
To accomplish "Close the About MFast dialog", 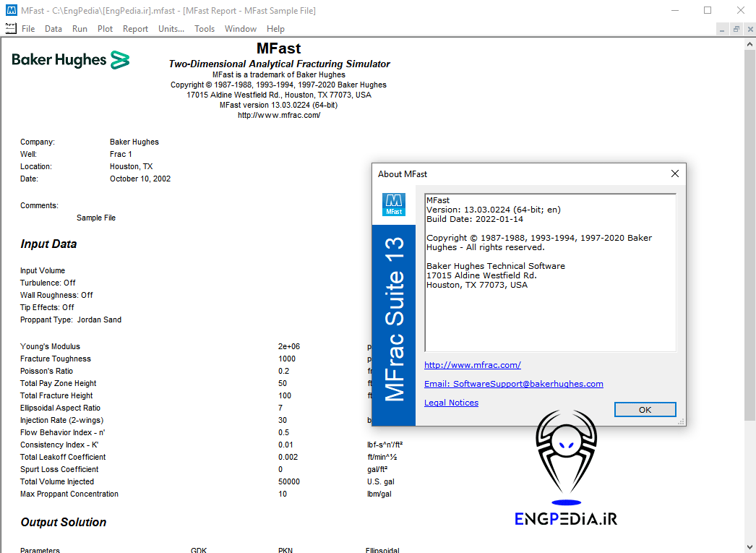I will 674,173.
